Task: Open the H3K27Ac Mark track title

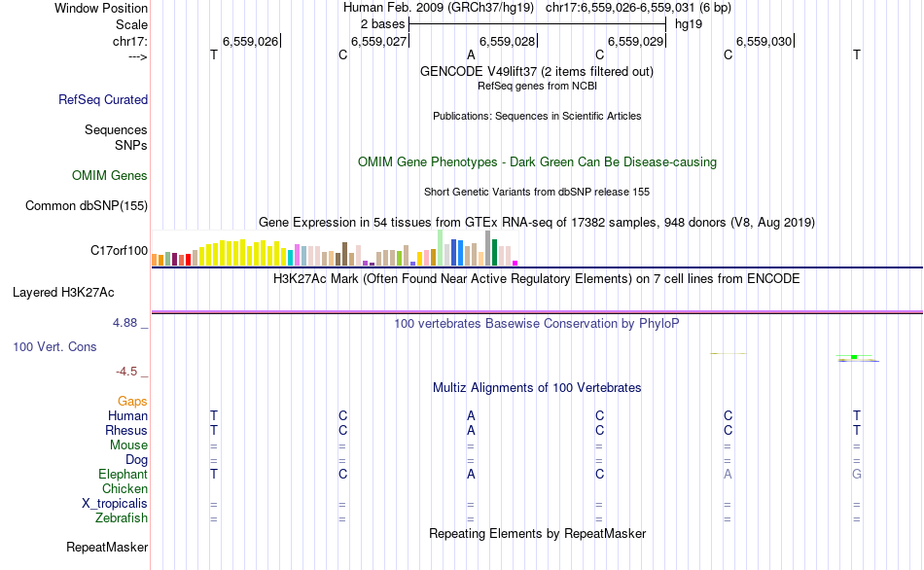Action: click(x=537, y=279)
